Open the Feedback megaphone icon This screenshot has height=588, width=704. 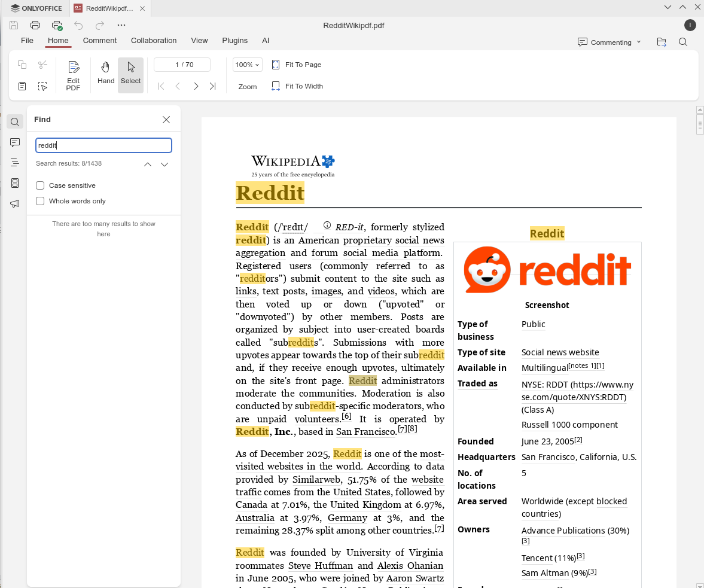15,204
